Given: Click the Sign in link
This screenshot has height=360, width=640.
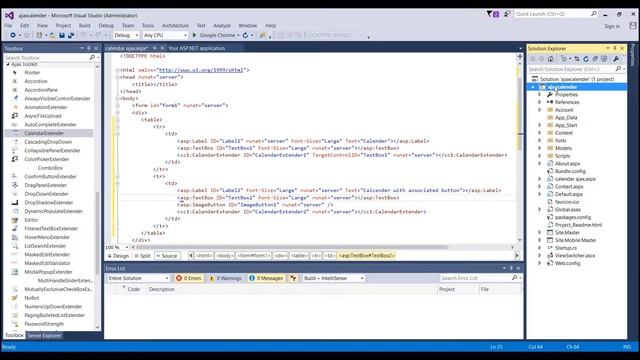Looking at the screenshot, I should click(612, 26).
